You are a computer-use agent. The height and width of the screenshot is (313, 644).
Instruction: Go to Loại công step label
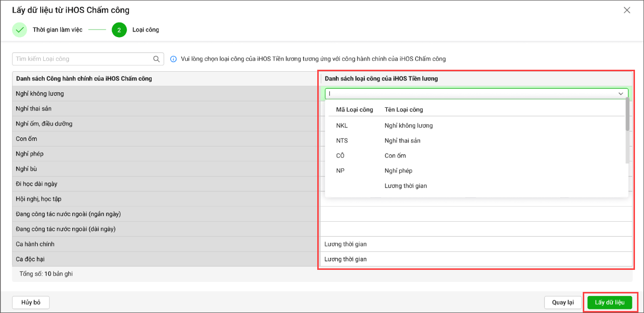pyautogui.click(x=146, y=30)
